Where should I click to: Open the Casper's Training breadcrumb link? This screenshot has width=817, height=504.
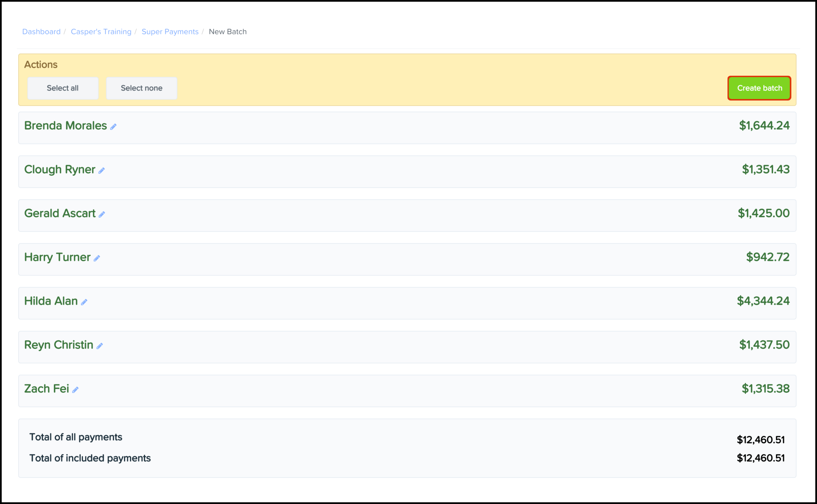[x=101, y=32]
